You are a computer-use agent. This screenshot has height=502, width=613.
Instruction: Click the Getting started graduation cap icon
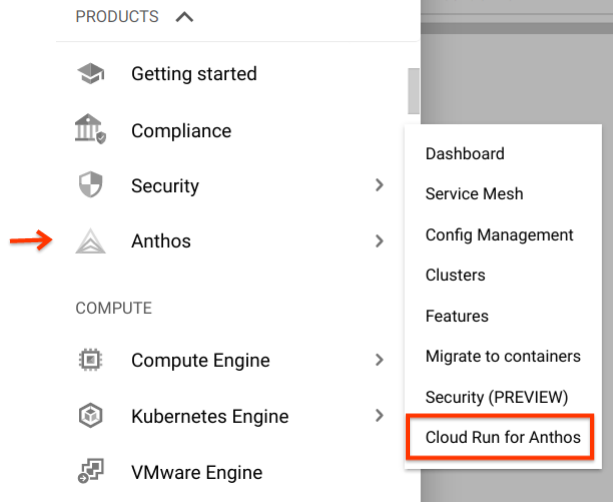pos(90,74)
